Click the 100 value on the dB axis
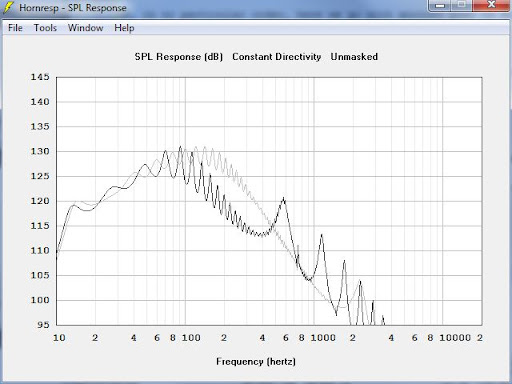Screen dimensions: 512x384 tap(40, 300)
